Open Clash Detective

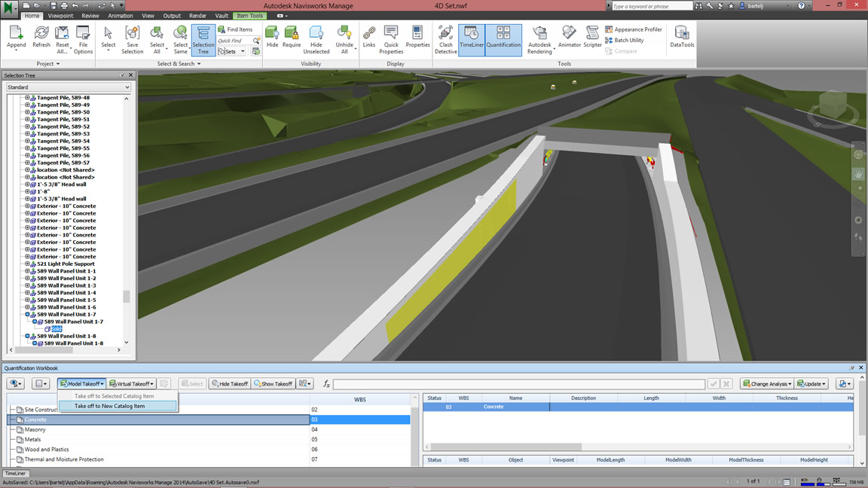coord(445,40)
